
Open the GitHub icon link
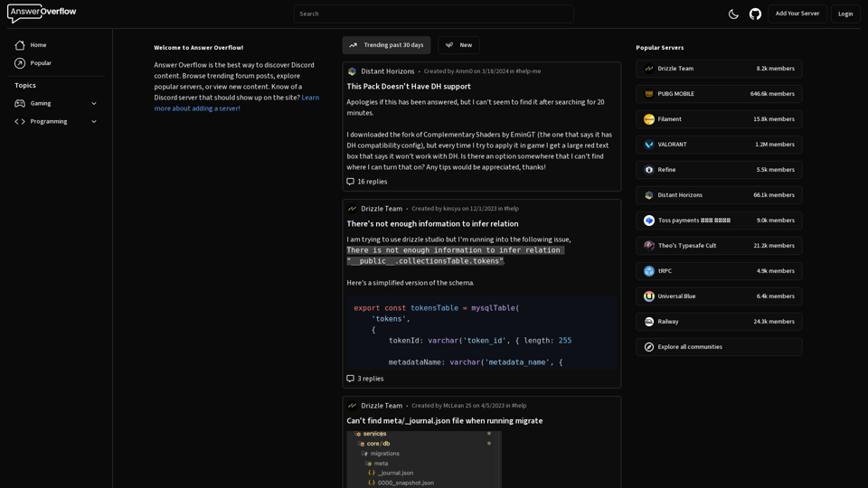click(755, 14)
